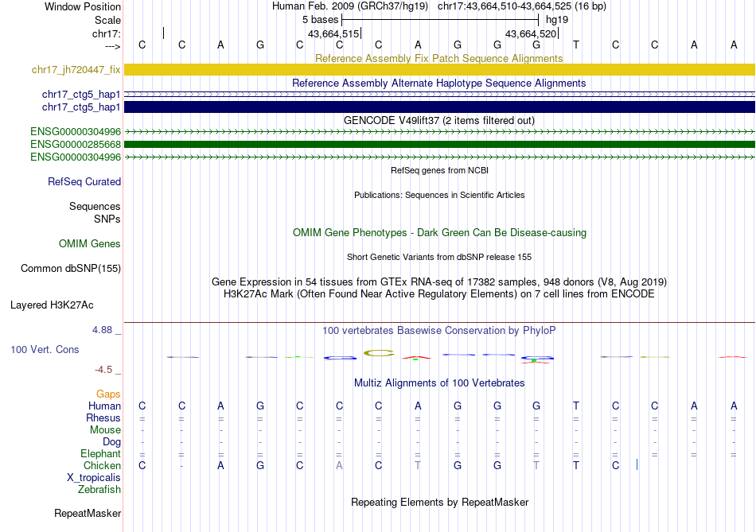The image size is (756, 532).
Task: Open the GENCODE V49lift37 track title
Action: 438,120
